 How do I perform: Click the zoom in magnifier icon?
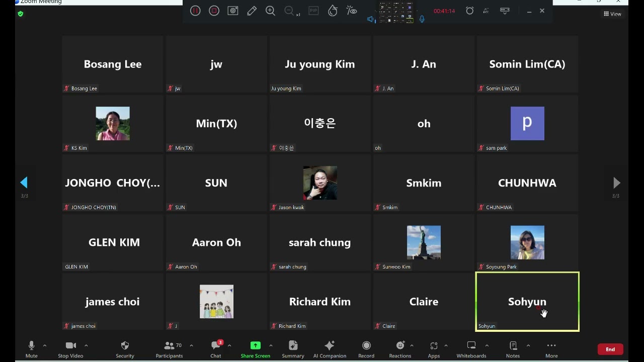click(270, 11)
